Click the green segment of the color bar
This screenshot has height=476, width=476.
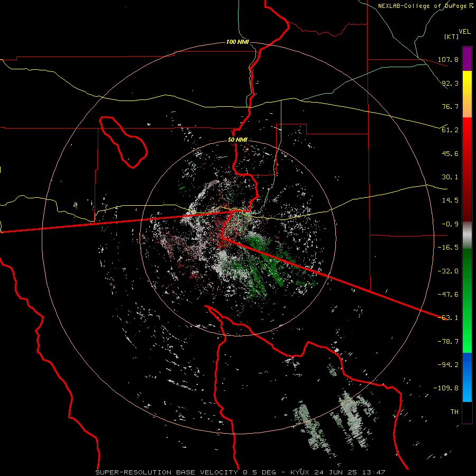coord(467,300)
